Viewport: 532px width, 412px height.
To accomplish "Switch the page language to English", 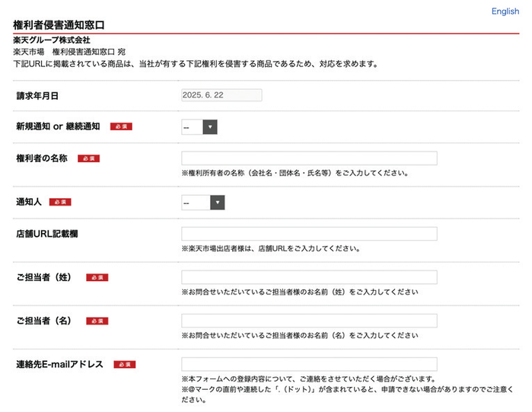I will pyautogui.click(x=505, y=11).
